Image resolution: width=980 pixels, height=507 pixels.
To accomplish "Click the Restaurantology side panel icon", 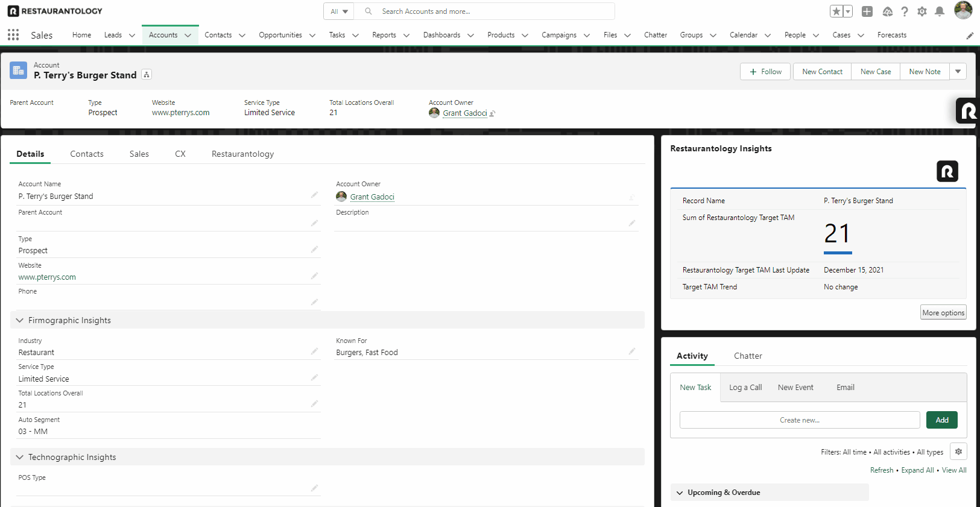I will pyautogui.click(x=968, y=110).
